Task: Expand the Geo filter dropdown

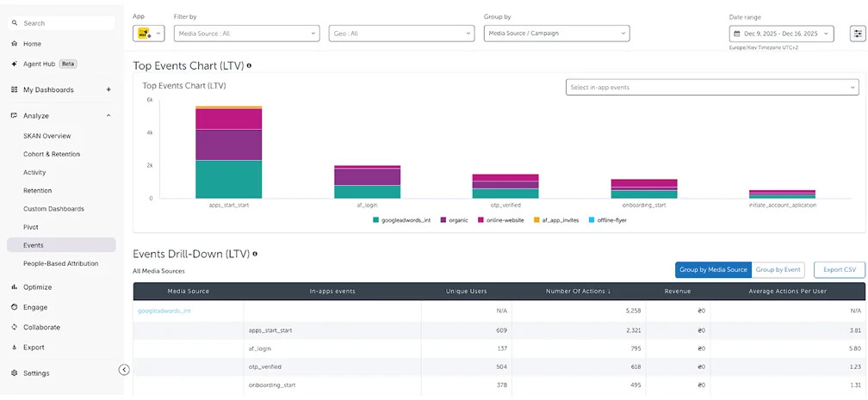Action: 401,34
